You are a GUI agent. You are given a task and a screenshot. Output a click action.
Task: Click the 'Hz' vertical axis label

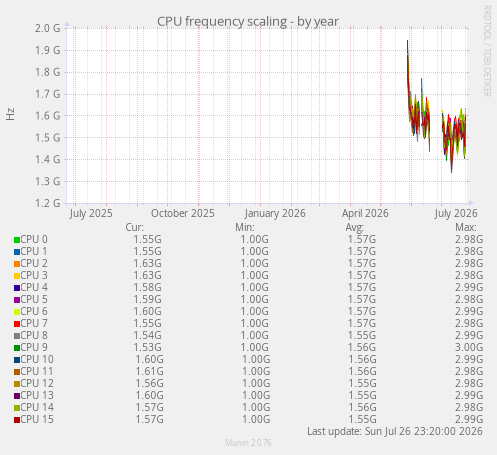point(10,114)
